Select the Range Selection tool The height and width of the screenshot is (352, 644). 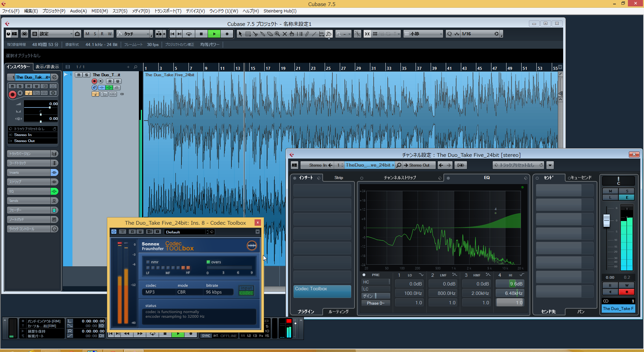point(248,34)
